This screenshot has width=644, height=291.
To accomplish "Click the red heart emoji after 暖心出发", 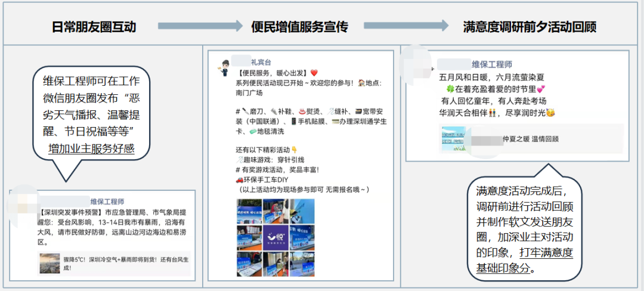I will pos(314,73).
